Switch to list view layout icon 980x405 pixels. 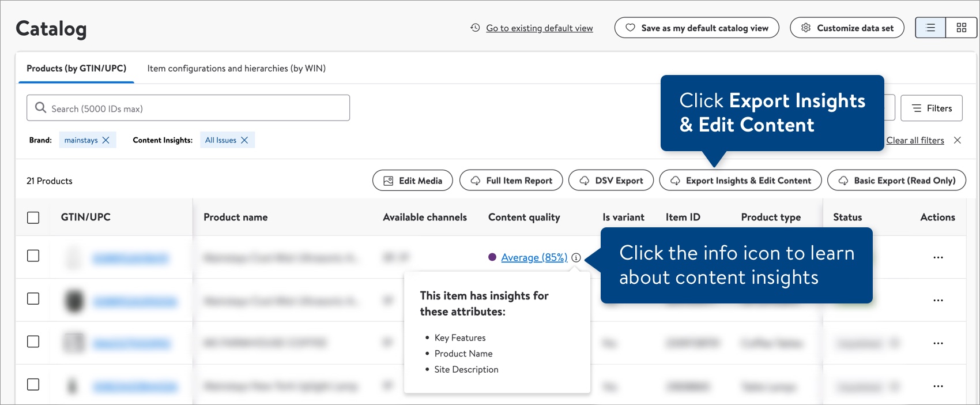930,28
